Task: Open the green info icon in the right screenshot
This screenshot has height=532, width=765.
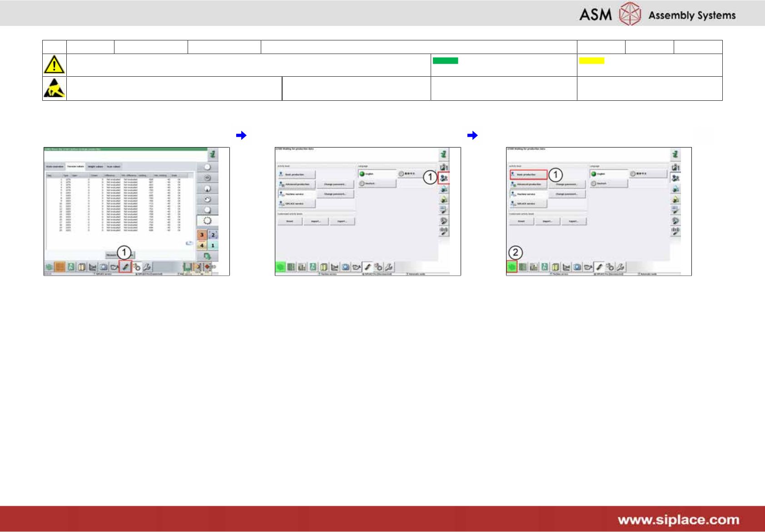Action: (676, 154)
